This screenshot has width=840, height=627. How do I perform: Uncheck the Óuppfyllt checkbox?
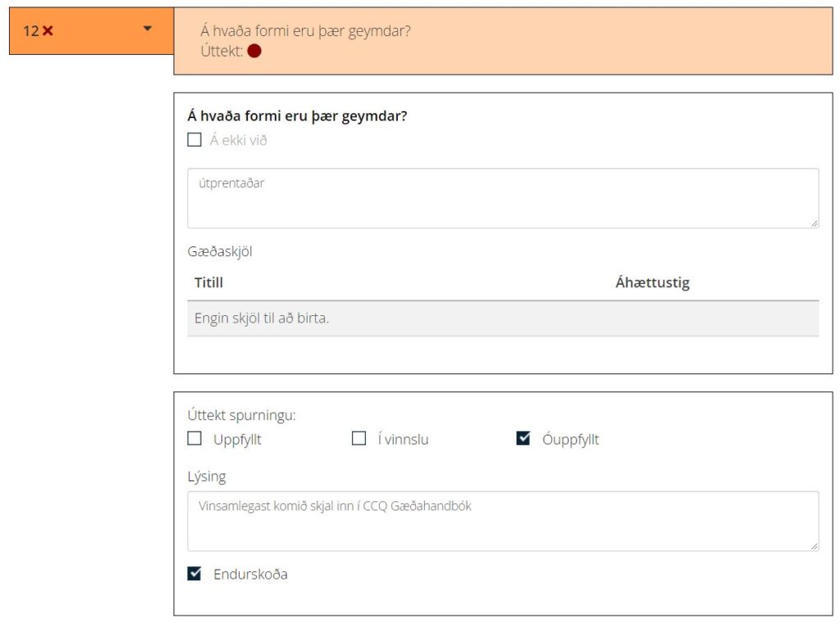(x=523, y=438)
